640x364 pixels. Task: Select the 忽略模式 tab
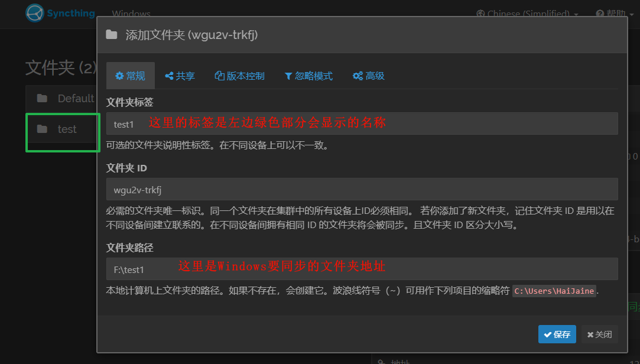(308, 76)
